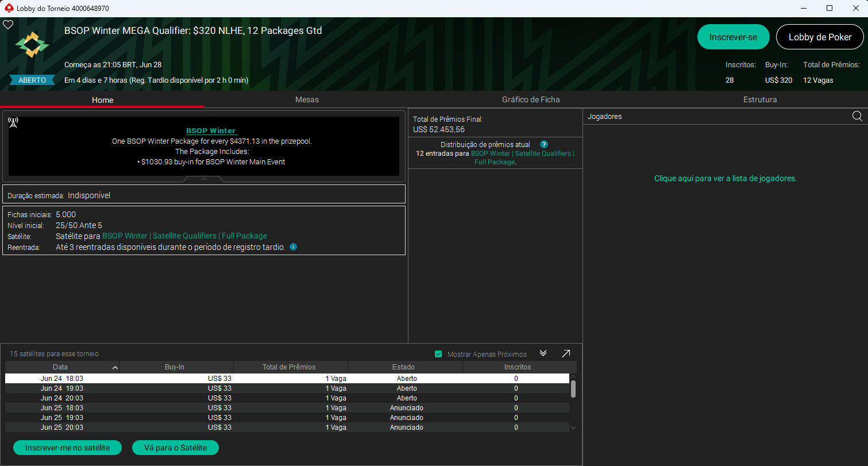Click 'Clique aqui para ver a lista de jogadores'
The image size is (868, 466).
click(x=726, y=178)
